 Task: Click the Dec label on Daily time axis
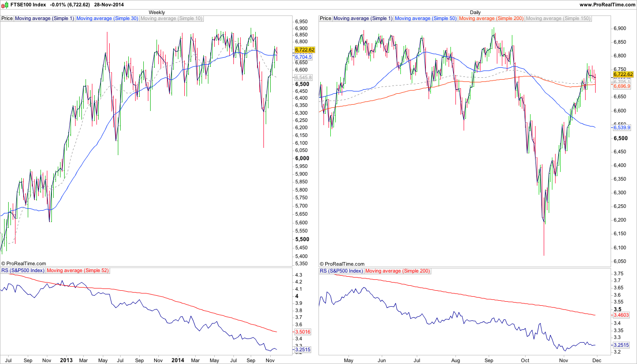tap(597, 360)
